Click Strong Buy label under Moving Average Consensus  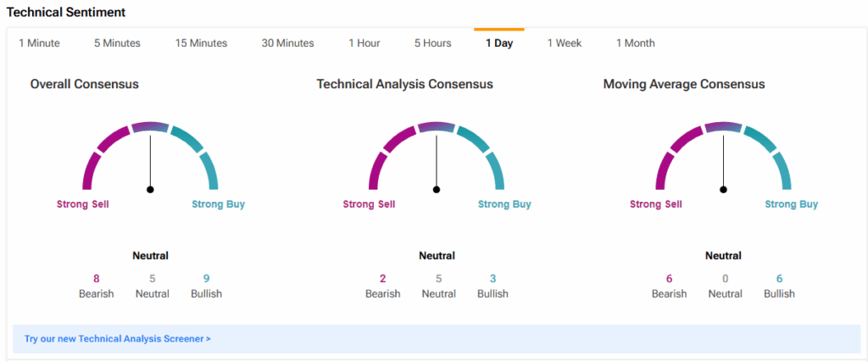(x=791, y=204)
